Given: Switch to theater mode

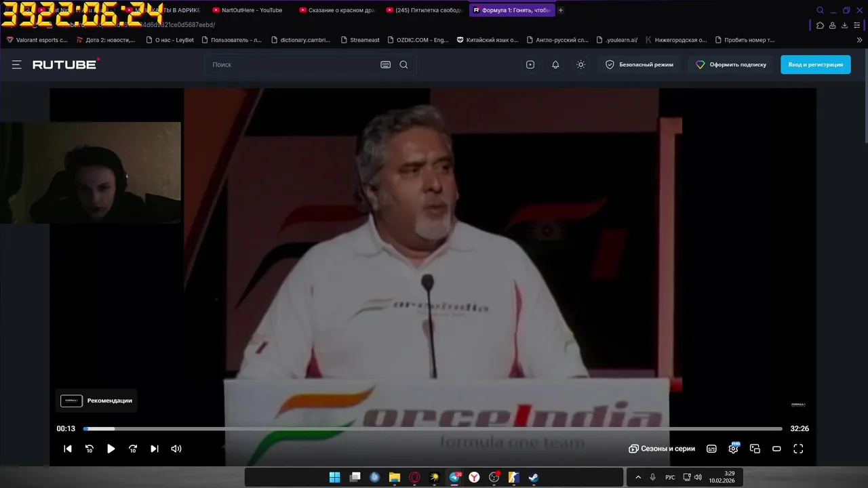Looking at the screenshot, I should point(776,449).
